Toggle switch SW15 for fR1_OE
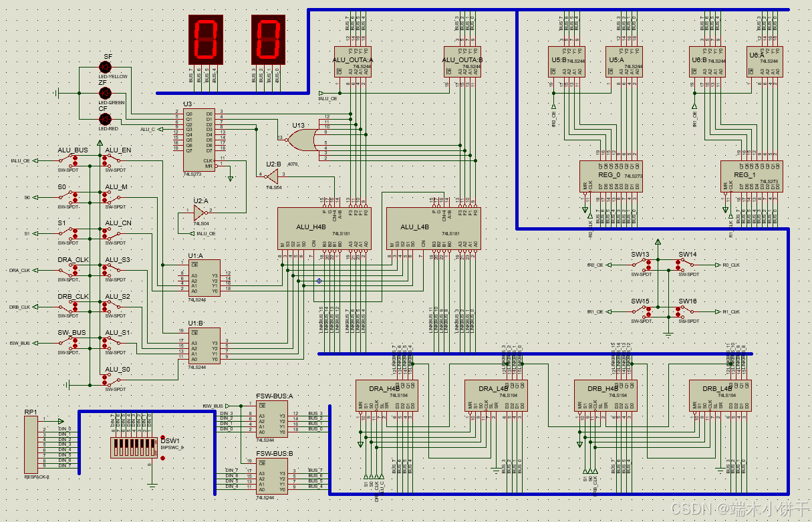 click(x=642, y=311)
